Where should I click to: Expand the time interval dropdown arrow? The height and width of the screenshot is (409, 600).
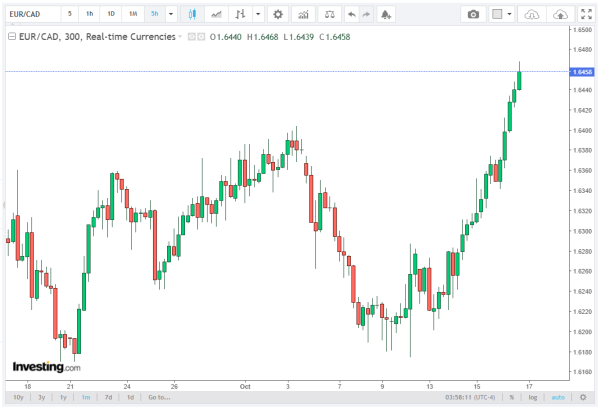(x=171, y=15)
